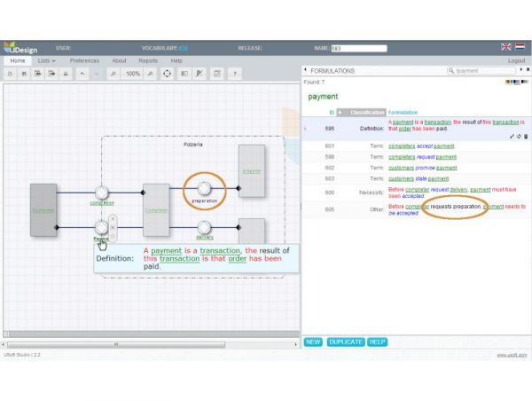Viewport: 532px width, 401px height.
Task: Click the new diagram toolbar icon
Action: click(10, 74)
